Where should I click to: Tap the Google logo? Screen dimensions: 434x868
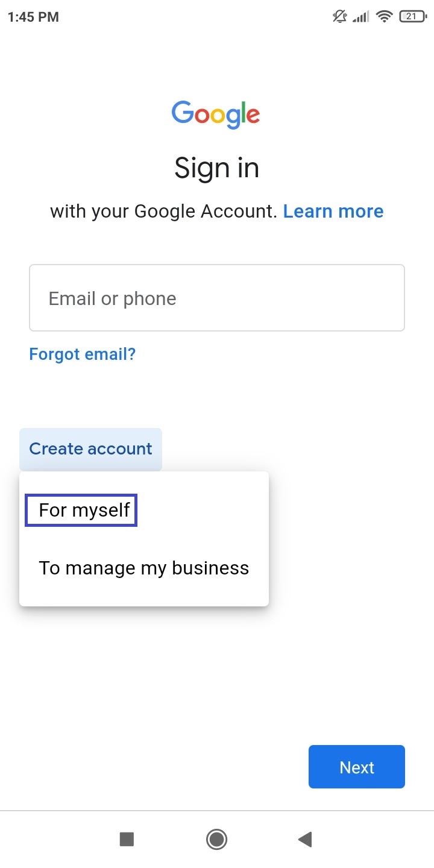(x=216, y=114)
